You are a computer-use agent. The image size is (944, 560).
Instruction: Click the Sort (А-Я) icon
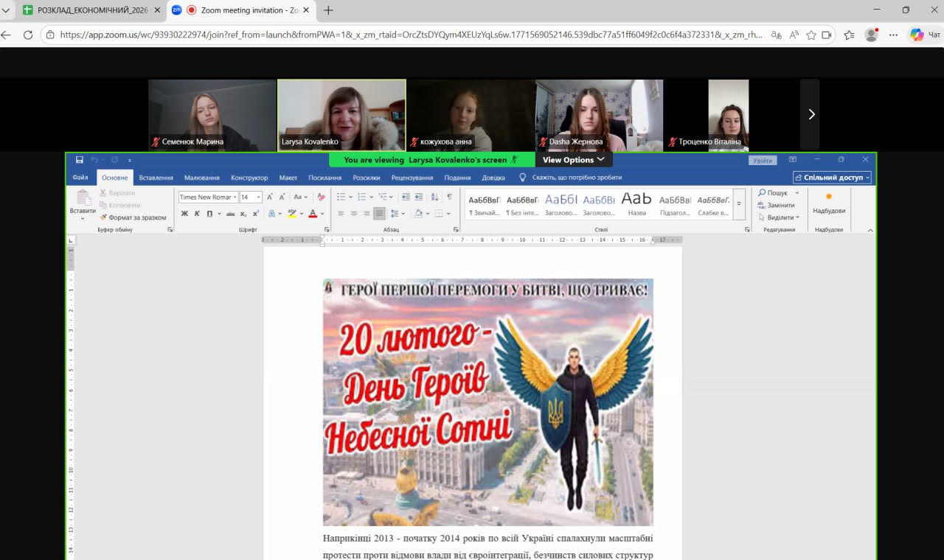(x=434, y=197)
